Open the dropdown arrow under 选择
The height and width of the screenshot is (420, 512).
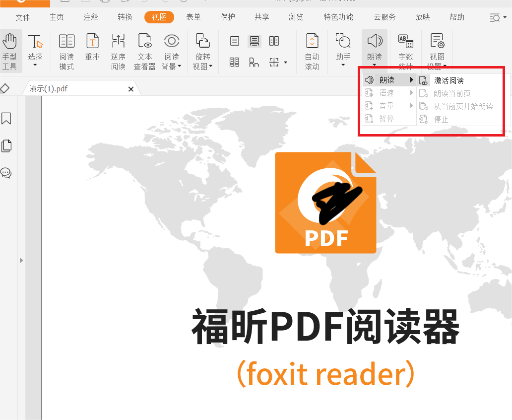click(35, 66)
